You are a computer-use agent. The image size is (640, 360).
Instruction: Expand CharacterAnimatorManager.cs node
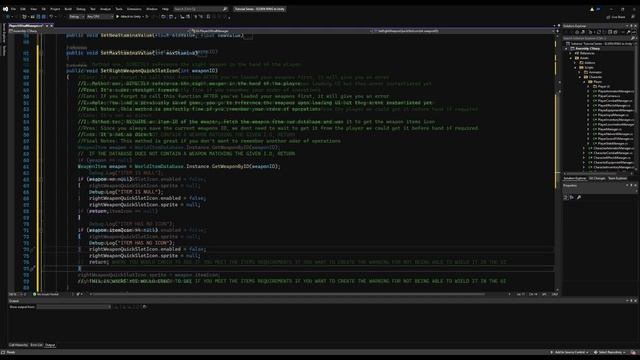pyautogui.click(x=584, y=148)
